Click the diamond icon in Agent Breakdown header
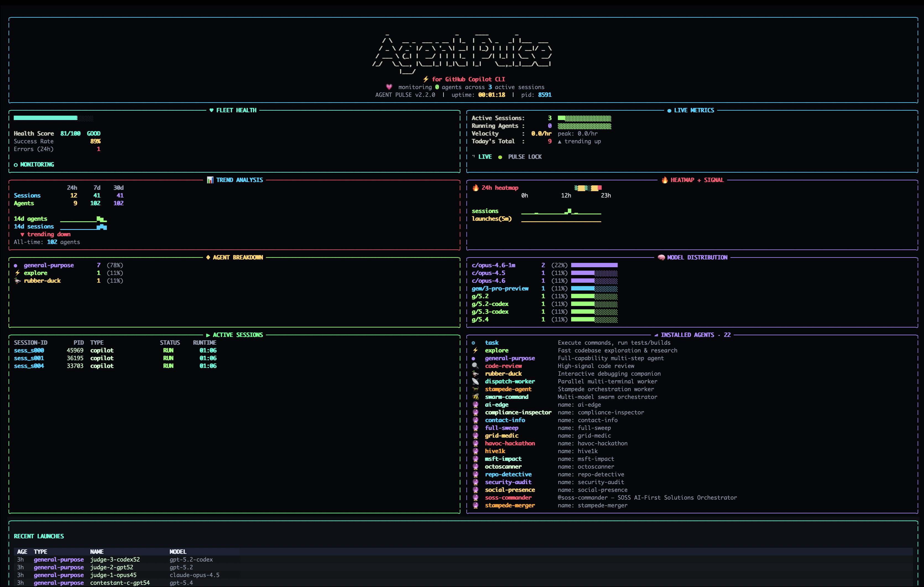Image resolution: width=924 pixels, height=587 pixels. pos(208,258)
